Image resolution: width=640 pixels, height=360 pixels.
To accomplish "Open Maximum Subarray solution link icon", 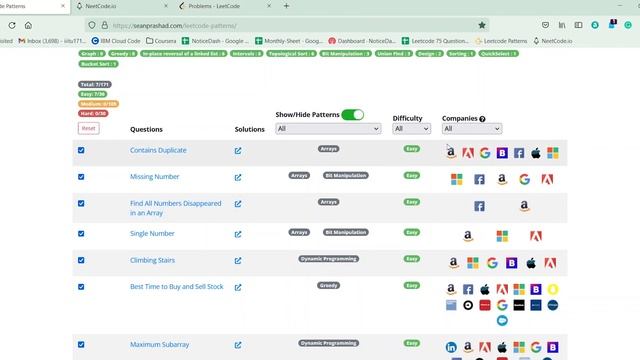I will [x=238, y=345].
